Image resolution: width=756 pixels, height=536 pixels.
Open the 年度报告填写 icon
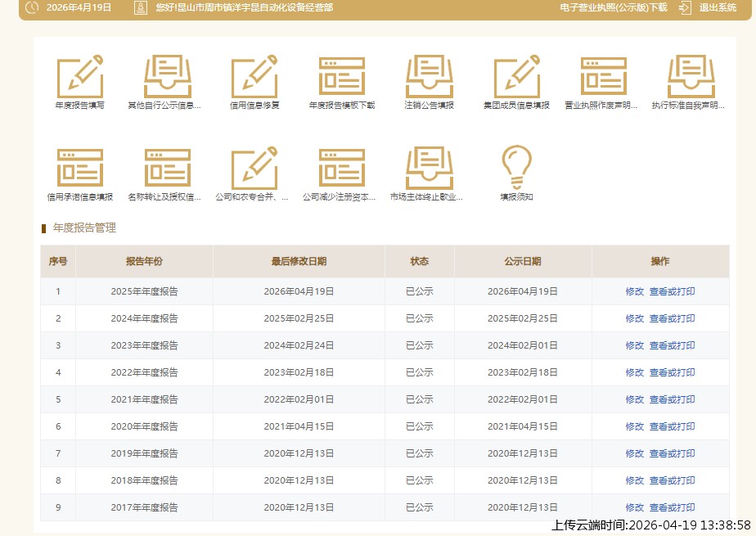tap(79, 77)
